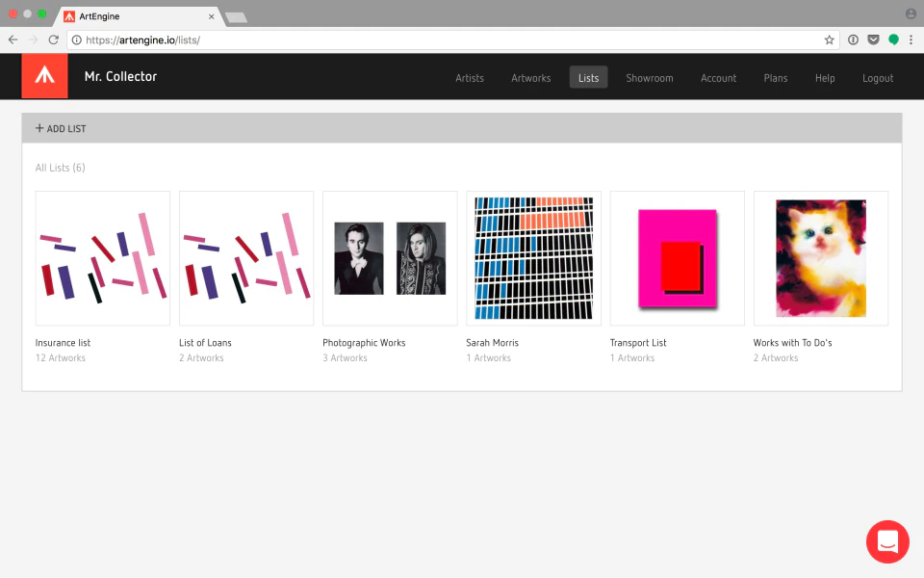Click the Help menu item
Viewport: 924px width, 578px height.
point(824,78)
